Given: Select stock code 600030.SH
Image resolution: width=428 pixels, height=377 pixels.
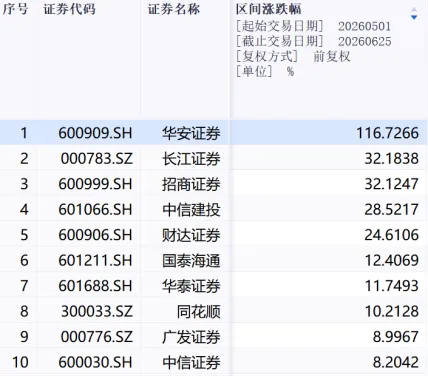Looking at the screenshot, I should 95,362.
